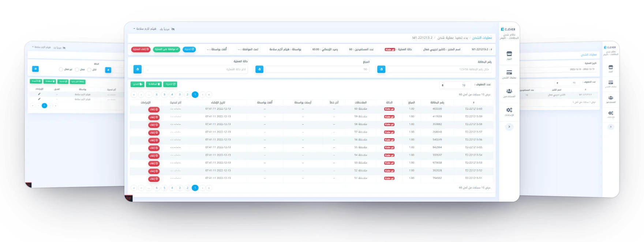Open the عدد الصفوف rows-per-page selector in main window
This screenshot has height=242, width=644.
click(455, 85)
